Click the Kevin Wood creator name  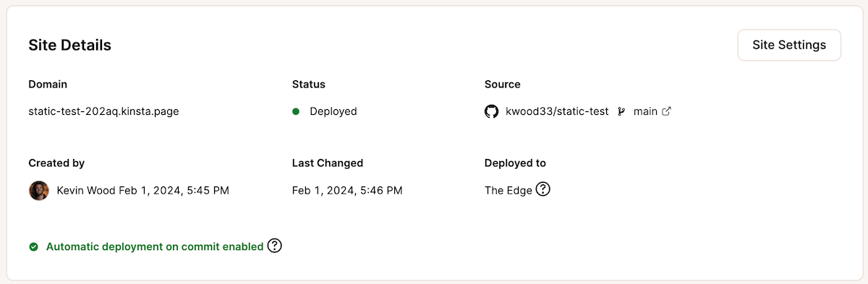coord(85,191)
